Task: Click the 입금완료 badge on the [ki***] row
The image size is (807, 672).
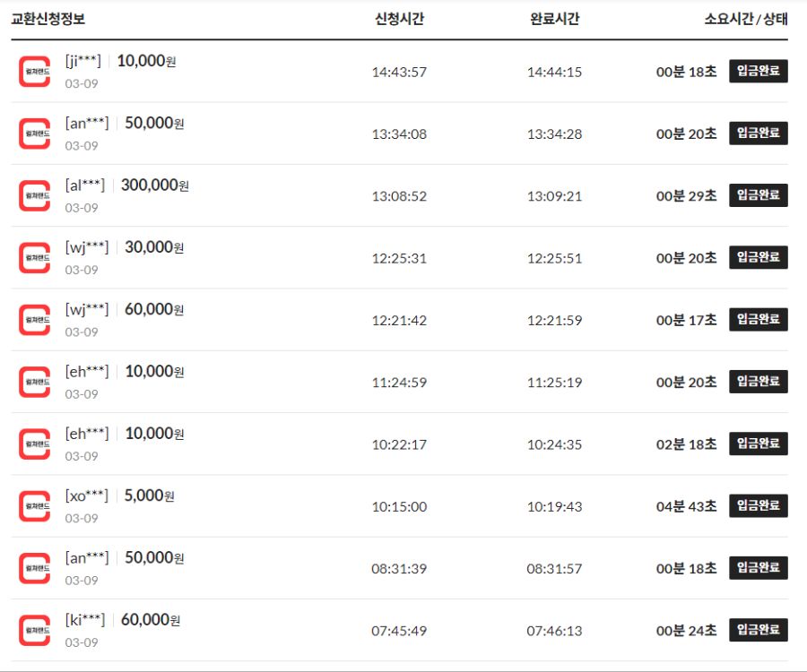Action: (x=758, y=629)
